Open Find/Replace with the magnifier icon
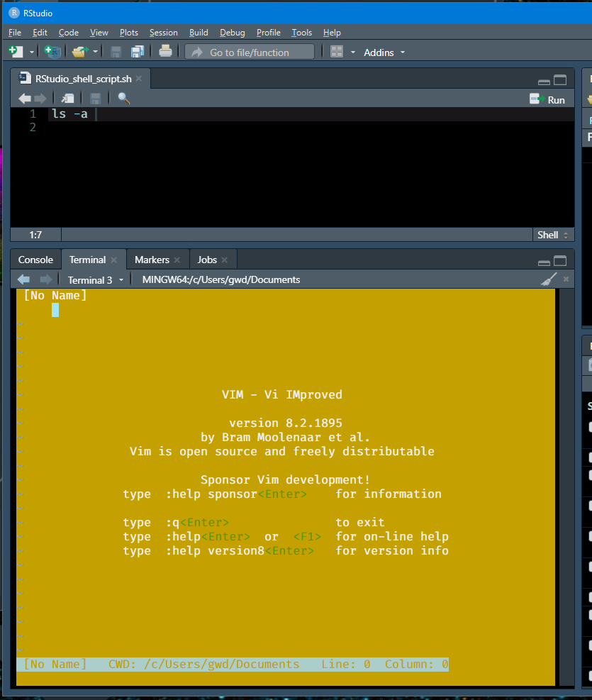Viewport: 592px width, 700px height. pyautogui.click(x=121, y=98)
